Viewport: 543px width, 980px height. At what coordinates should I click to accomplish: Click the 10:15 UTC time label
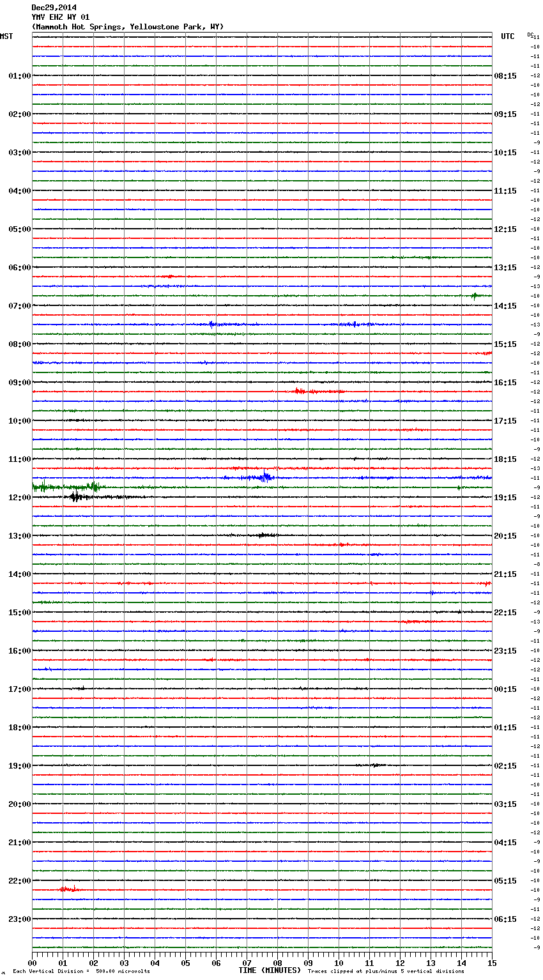505,153
